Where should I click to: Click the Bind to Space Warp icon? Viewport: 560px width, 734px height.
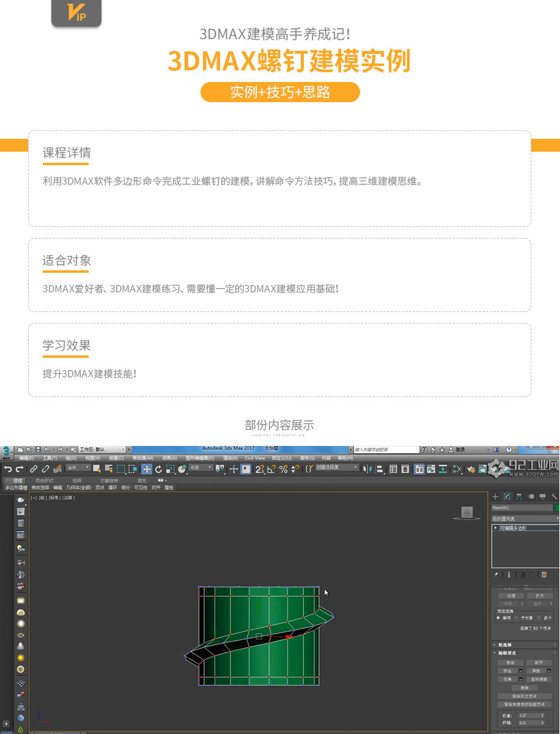point(57,469)
